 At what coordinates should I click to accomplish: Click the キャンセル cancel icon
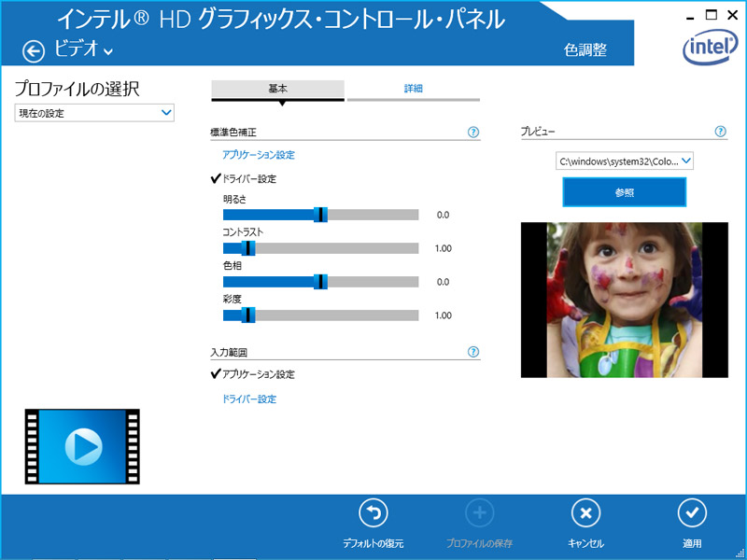[x=585, y=513]
